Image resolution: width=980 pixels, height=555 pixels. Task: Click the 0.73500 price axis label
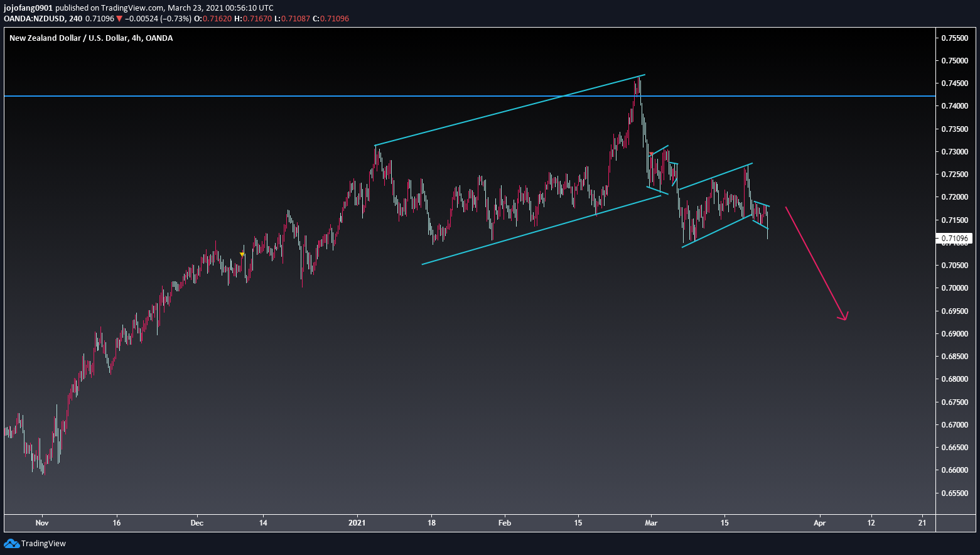click(954, 129)
